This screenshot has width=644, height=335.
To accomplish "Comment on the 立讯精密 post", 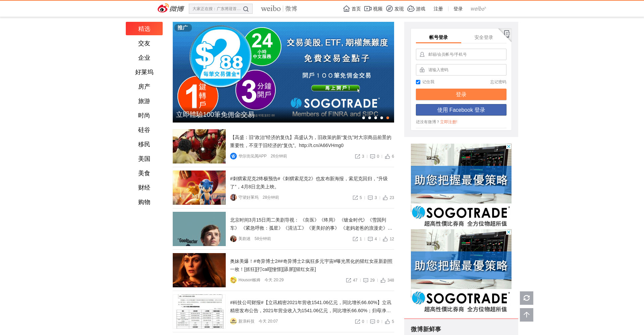I will point(372,322).
